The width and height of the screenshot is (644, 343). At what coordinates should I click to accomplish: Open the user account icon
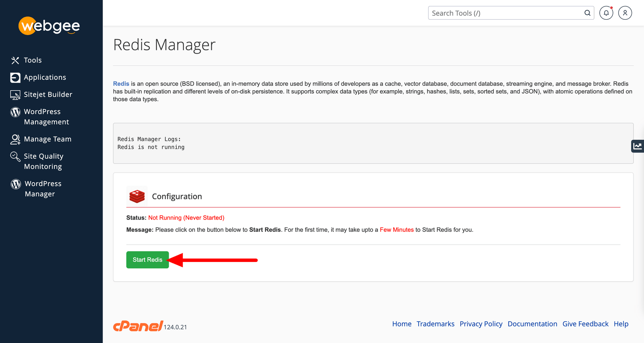pyautogui.click(x=625, y=13)
